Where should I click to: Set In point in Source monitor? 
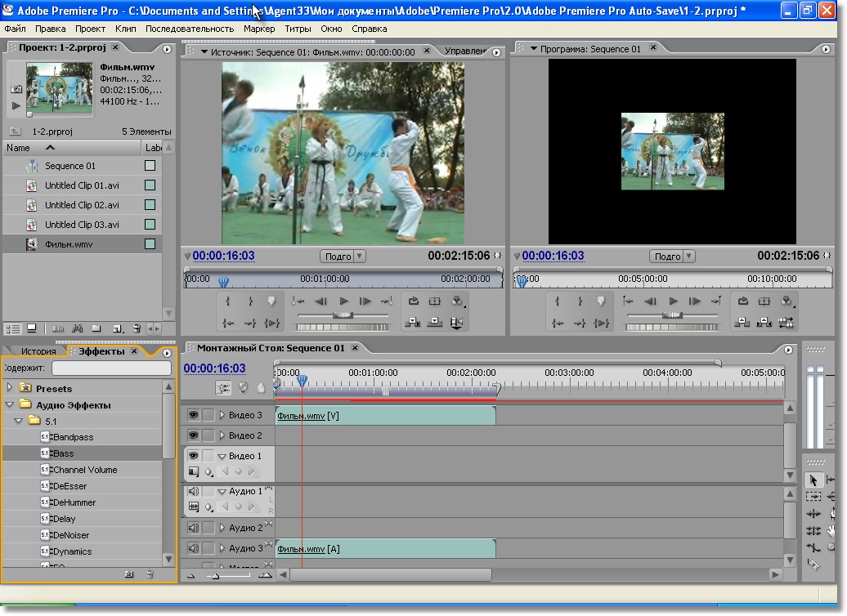click(x=227, y=301)
